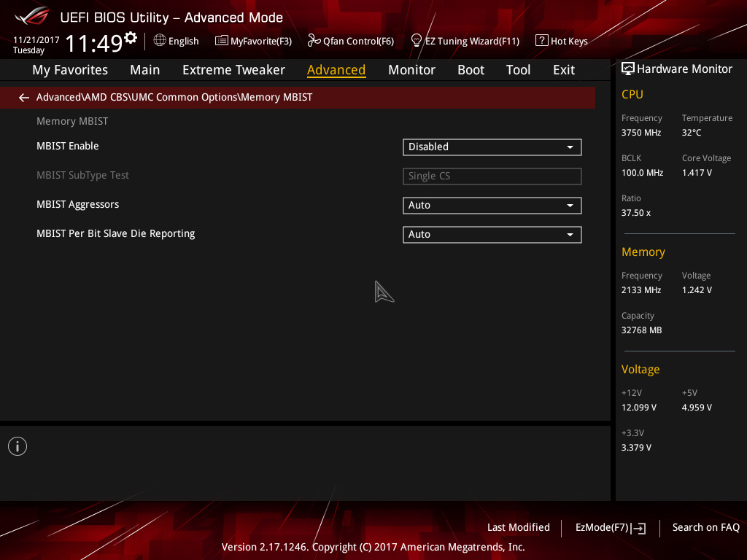Image resolution: width=747 pixels, height=560 pixels.
Task: Switch to My Favorites tab
Action: (70, 70)
